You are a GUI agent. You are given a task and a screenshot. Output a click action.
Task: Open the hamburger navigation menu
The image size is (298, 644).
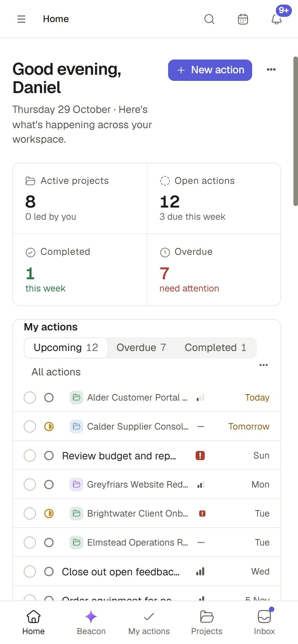21,19
